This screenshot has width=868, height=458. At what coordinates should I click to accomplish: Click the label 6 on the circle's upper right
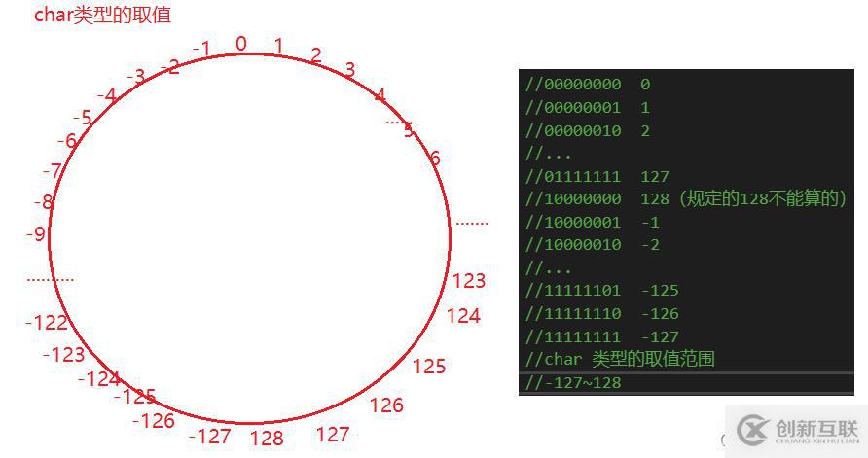point(435,159)
